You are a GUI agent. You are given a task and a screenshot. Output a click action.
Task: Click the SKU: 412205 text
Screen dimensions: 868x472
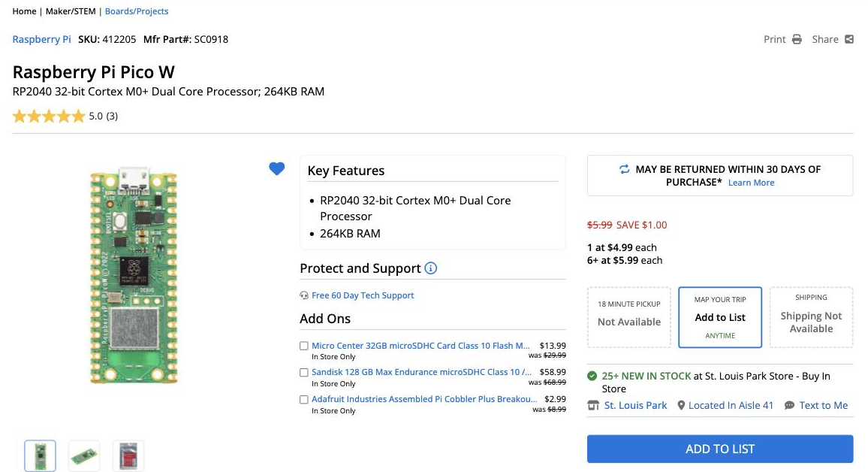coord(107,39)
